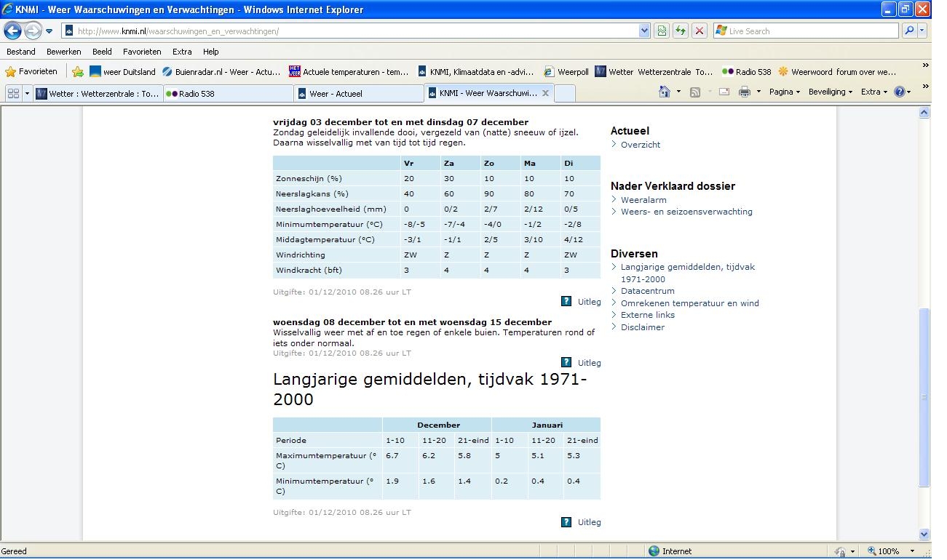Screen dimensions: 947x560
Task: Switch to the Weer - Actueel tab
Action: pyautogui.click(x=359, y=94)
